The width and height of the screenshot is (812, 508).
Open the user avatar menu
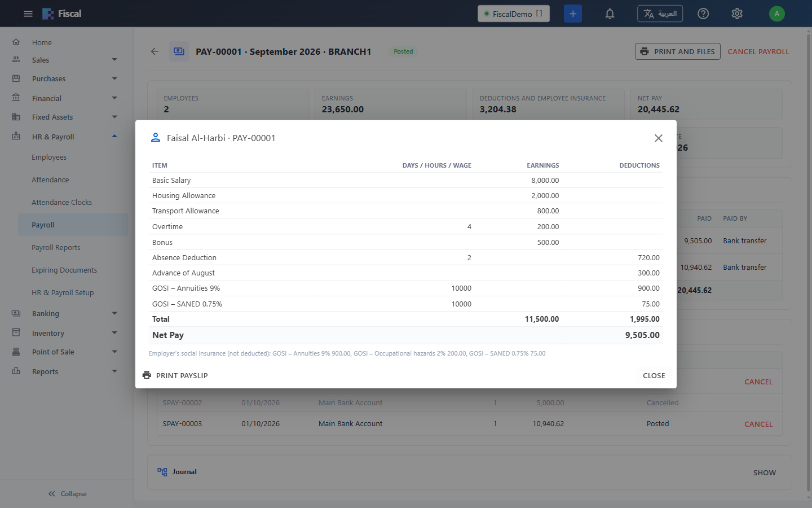click(x=777, y=14)
